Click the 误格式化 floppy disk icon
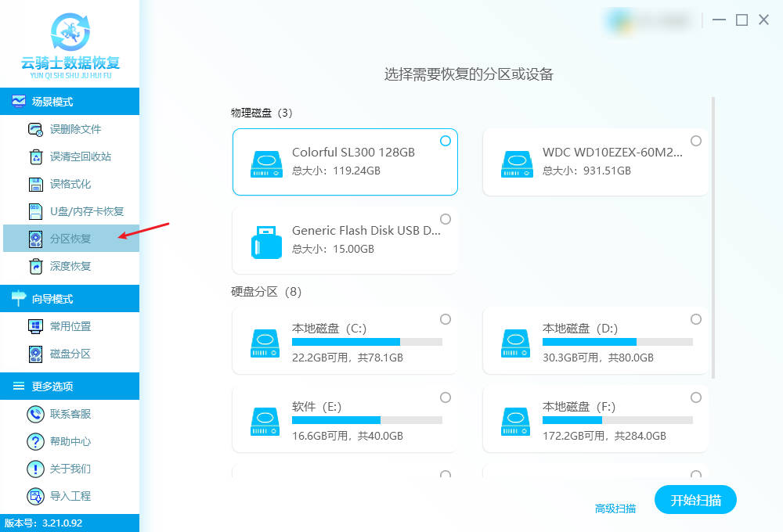The width and height of the screenshot is (783, 532). tap(35, 184)
